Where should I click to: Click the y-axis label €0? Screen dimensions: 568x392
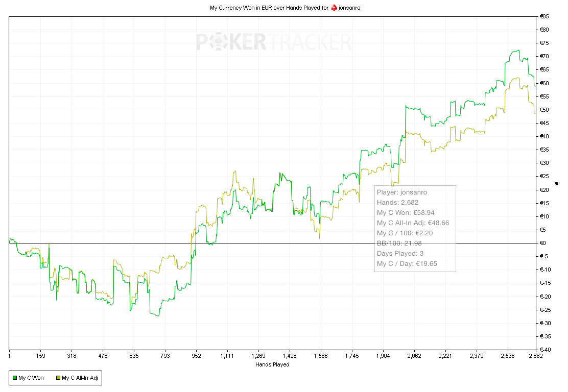543,243
